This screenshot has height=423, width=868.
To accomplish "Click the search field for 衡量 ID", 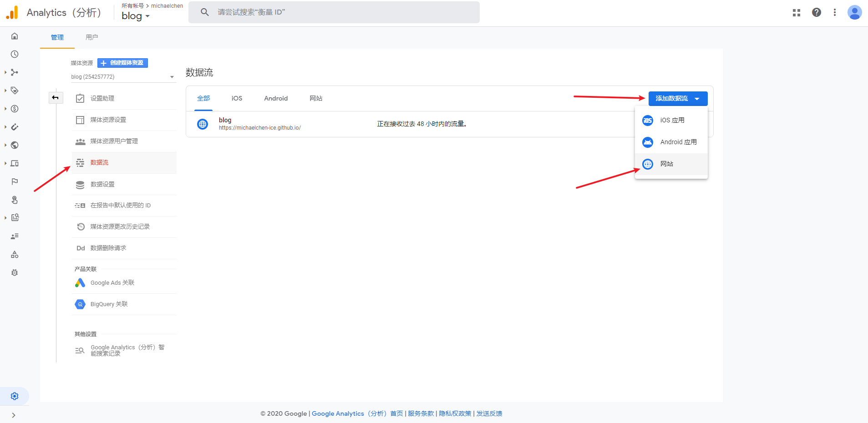I will click(x=334, y=12).
